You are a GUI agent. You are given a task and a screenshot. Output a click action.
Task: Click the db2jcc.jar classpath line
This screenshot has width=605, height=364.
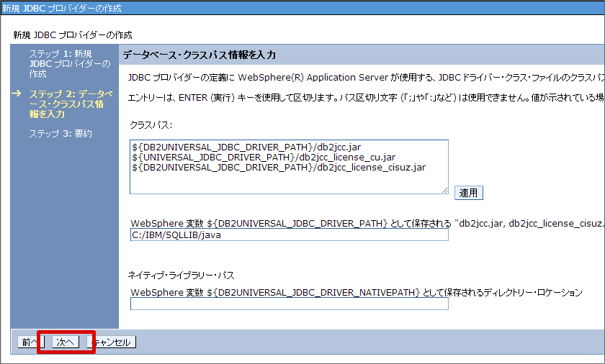click(x=246, y=147)
